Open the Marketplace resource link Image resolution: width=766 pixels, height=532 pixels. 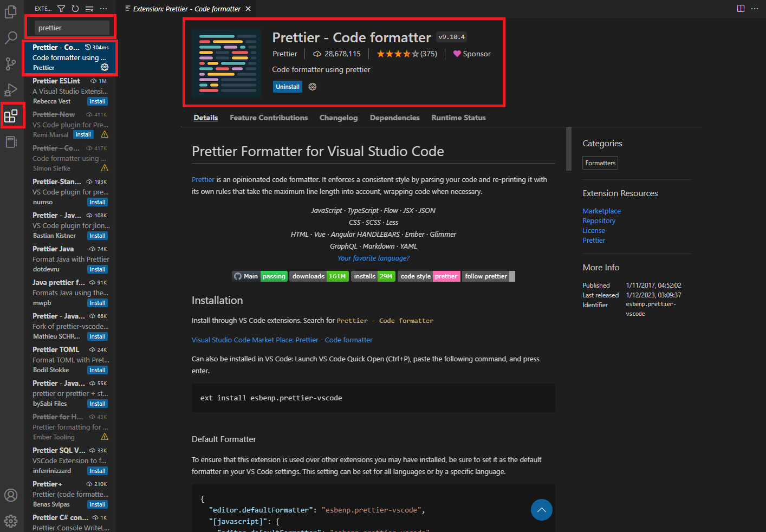click(602, 211)
